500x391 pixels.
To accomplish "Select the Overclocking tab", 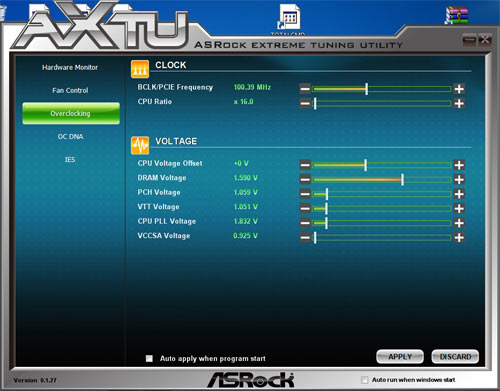I will pos(71,113).
